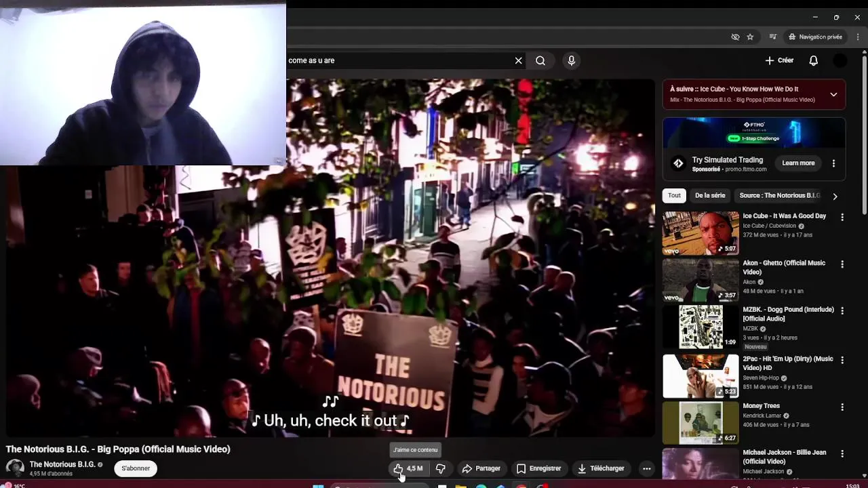Play the It Was A Good Day thumbnail
This screenshot has width=868, height=488.
(x=701, y=233)
